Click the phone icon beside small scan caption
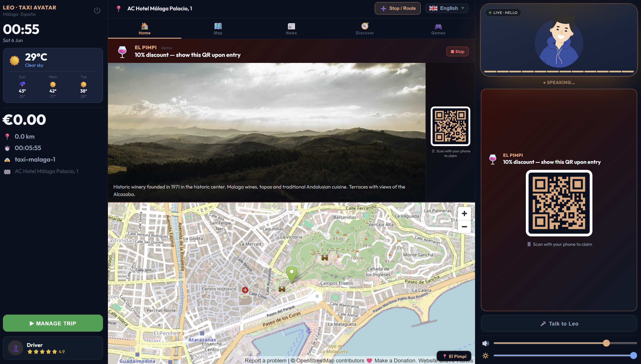The width and height of the screenshot is (641, 364). [433, 151]
